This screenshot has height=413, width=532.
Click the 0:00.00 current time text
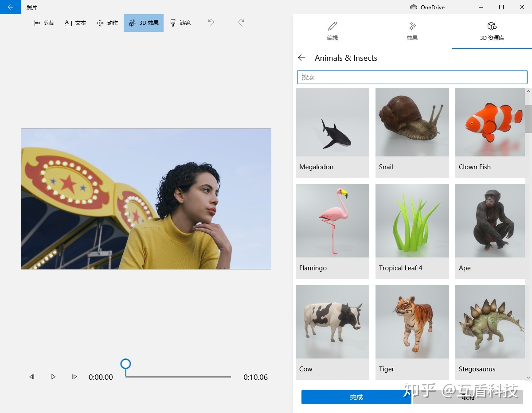[x=101, y=378]
